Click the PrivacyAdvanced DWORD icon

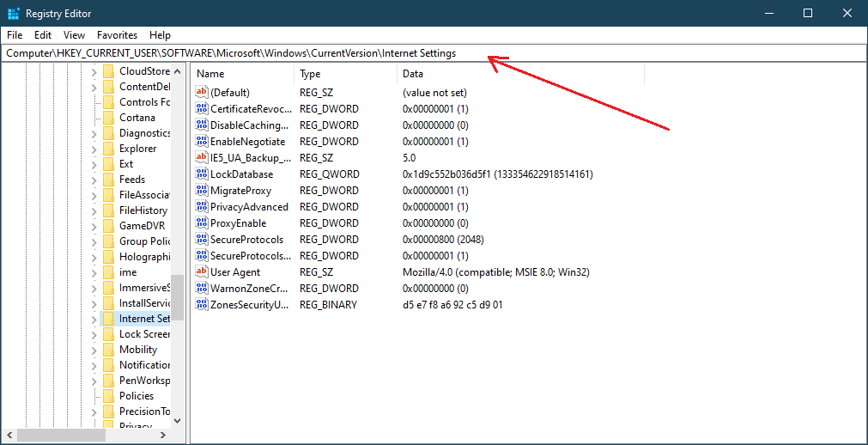pos(202,207)
